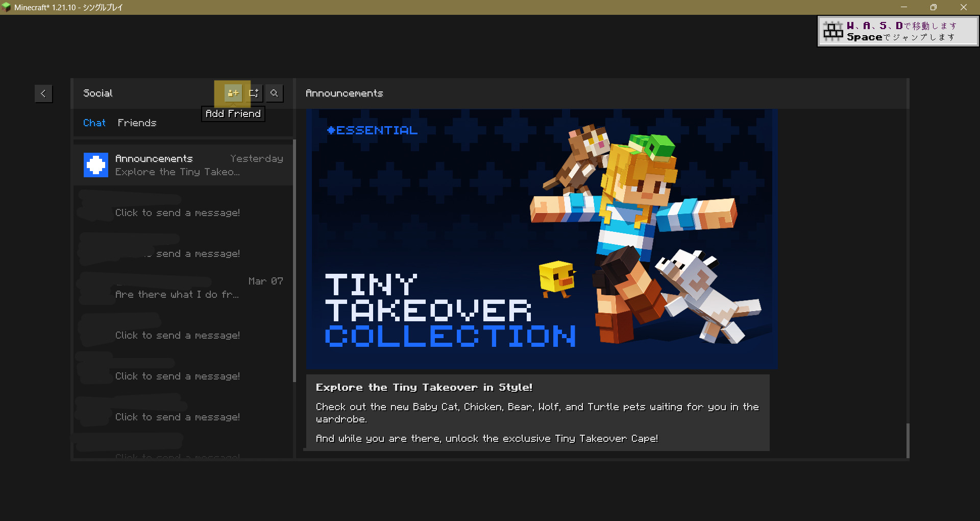
Task: Switch to the Friends tab
Action: pos(137,123)
